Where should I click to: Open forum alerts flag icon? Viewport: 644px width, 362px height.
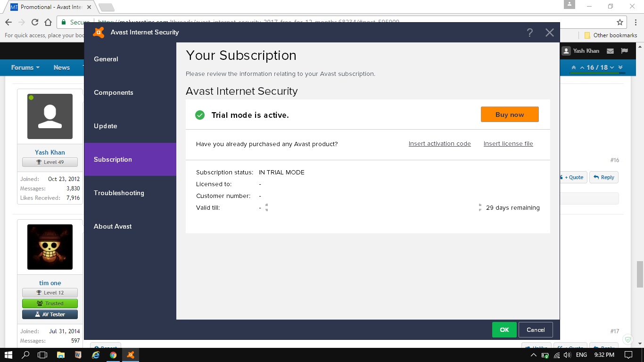[625, 51]
